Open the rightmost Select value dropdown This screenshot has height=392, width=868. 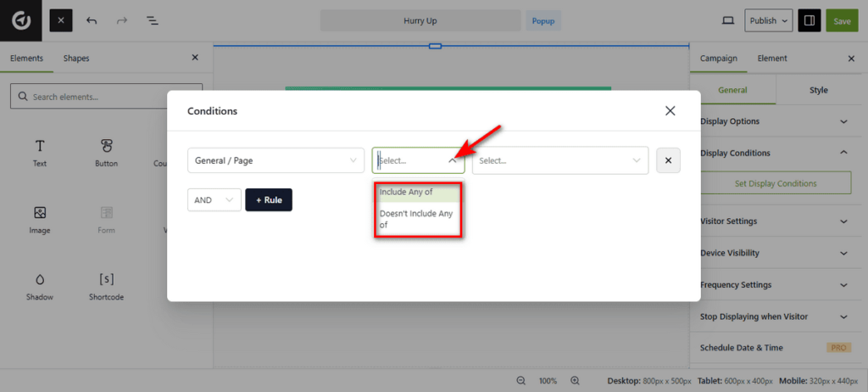point(559,160)
